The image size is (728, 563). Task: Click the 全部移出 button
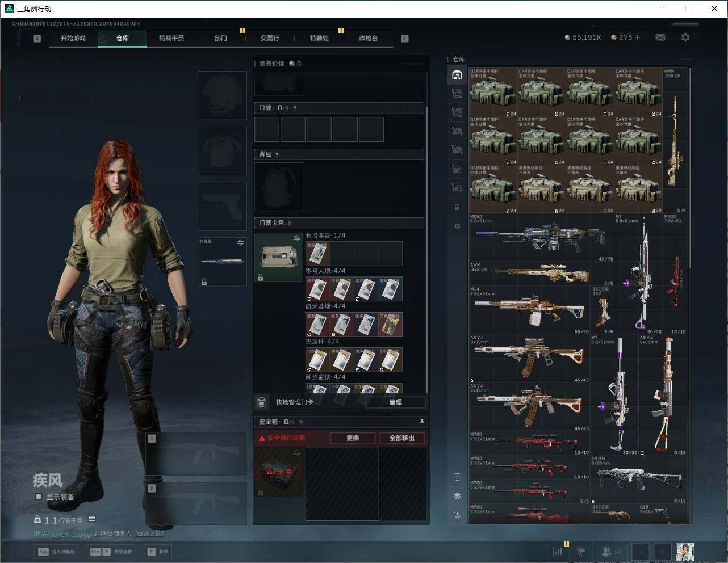coord(402,438)
